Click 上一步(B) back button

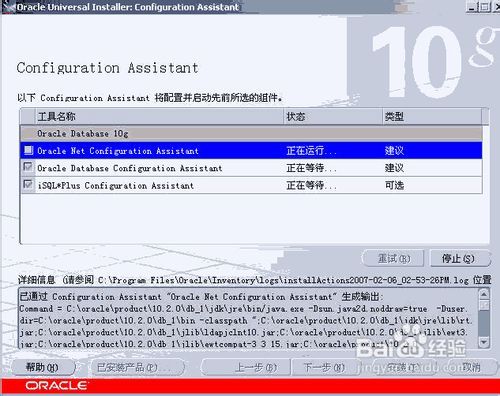pos(246,367)
